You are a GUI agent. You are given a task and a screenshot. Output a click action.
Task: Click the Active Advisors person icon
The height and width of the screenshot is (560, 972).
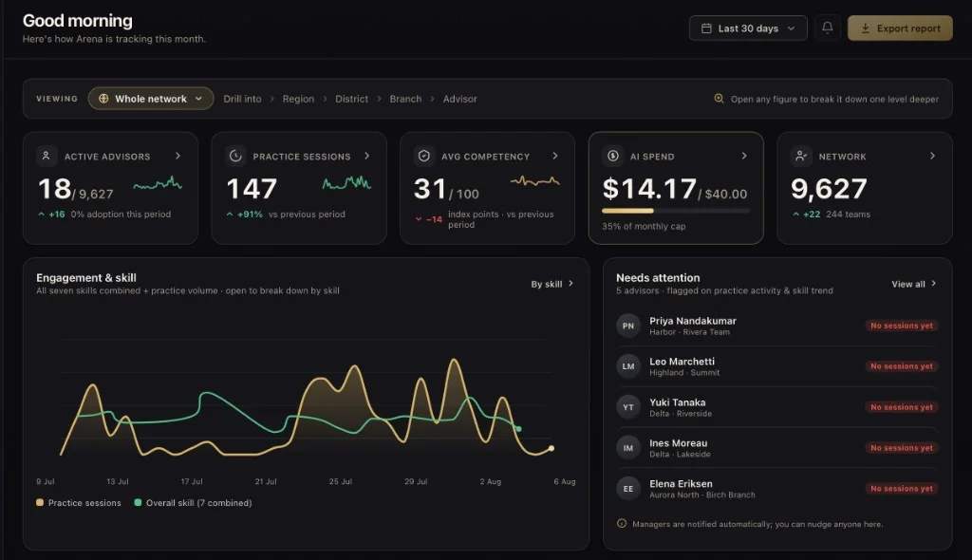pos(46,157)
